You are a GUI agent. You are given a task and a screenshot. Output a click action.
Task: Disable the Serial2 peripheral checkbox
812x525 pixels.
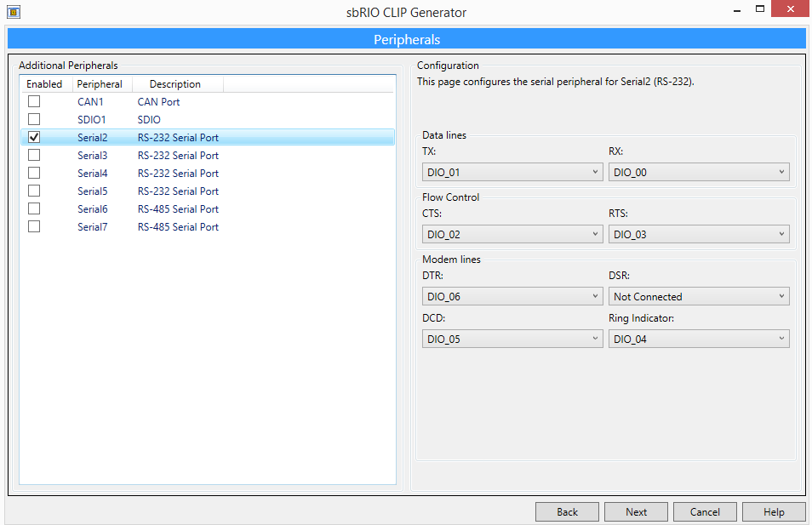coord(33,137)
